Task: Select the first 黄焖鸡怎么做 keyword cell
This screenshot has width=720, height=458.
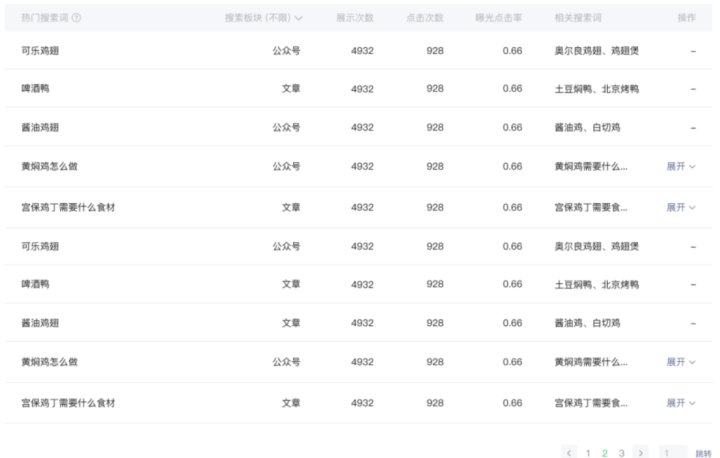Action: point(50,166)
